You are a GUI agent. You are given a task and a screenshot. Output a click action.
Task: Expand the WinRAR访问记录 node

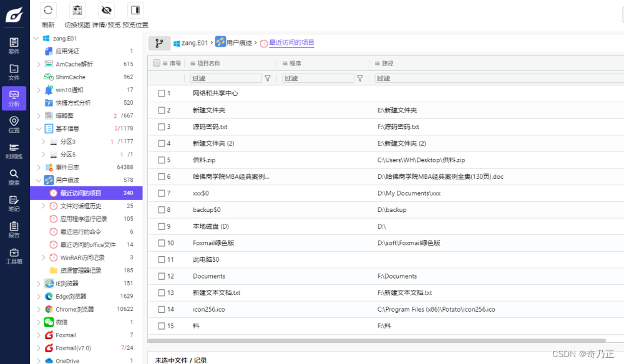44,257
